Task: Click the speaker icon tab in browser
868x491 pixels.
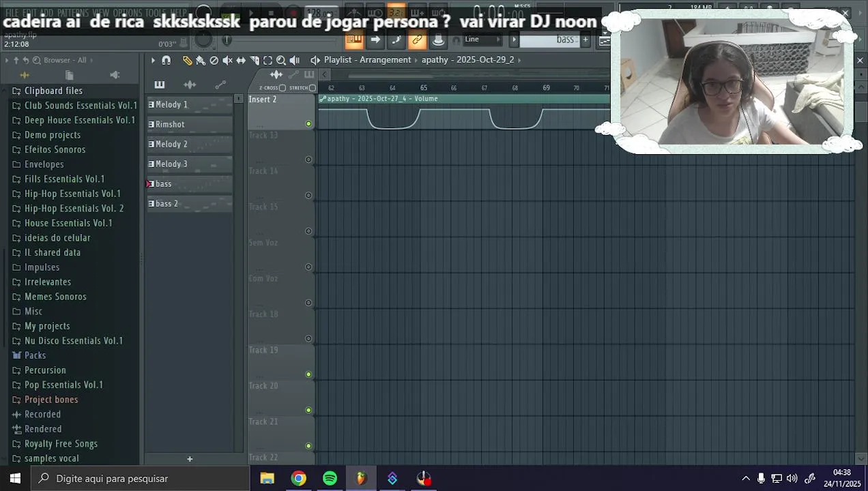Action: click(115, 75)
